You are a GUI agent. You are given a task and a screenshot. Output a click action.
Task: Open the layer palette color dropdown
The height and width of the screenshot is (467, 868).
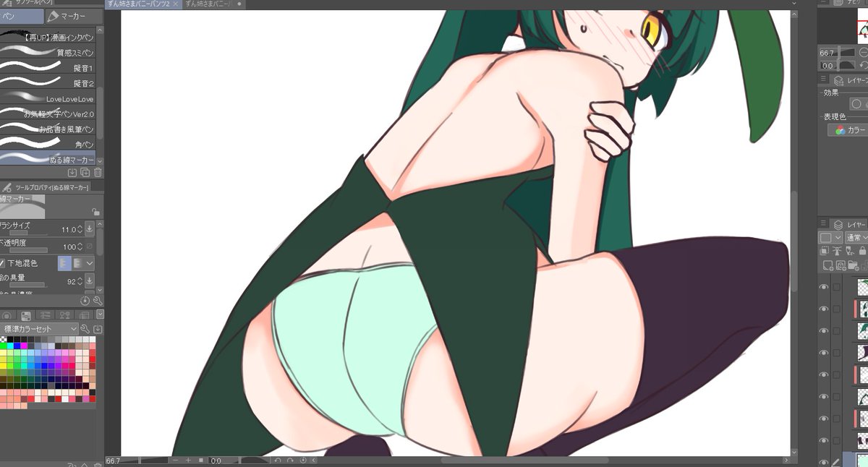[830, 237]
